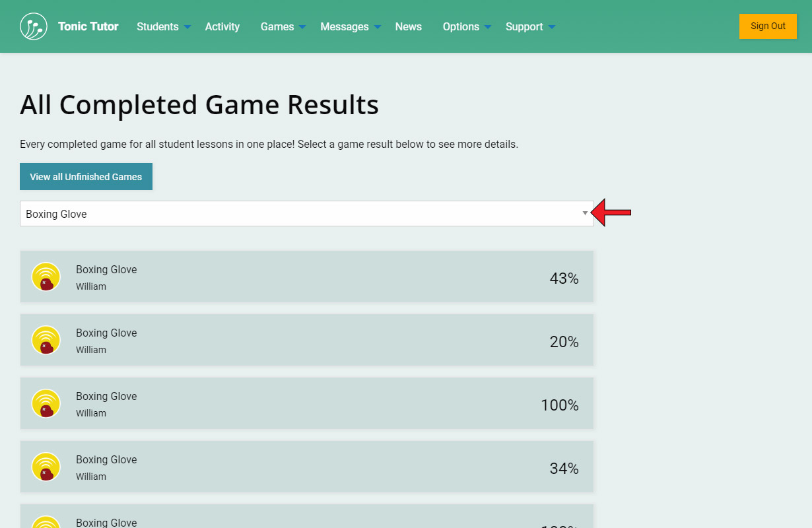View the 100% Boxing Glove result details
Viewport: 812px width, 528px height.
307,403
